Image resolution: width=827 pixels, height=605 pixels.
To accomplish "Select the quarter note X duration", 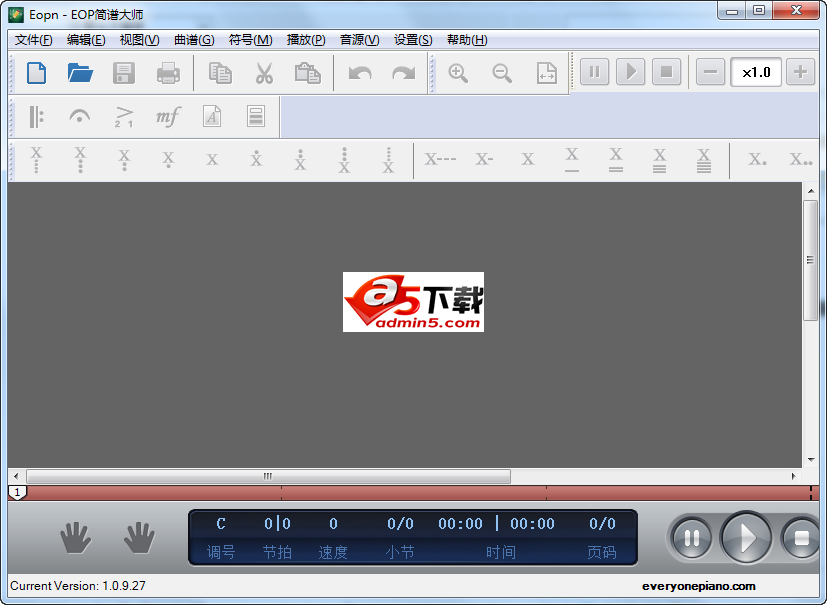I will tap(528, 159).
